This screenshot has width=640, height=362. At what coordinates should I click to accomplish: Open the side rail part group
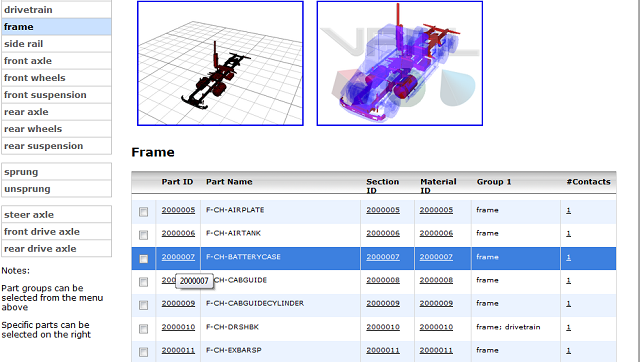coord(56,44)
